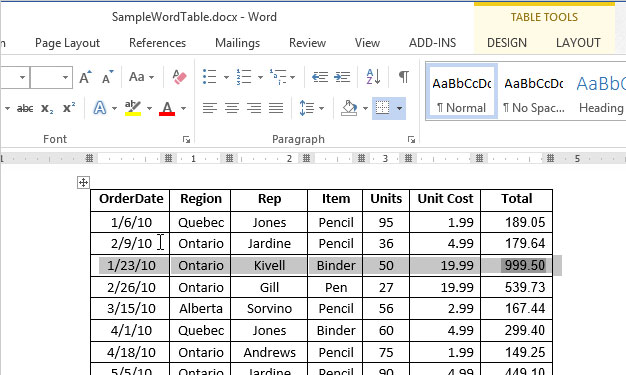
Task: Click the Alberta region cell
Action: tap(200, 309)
